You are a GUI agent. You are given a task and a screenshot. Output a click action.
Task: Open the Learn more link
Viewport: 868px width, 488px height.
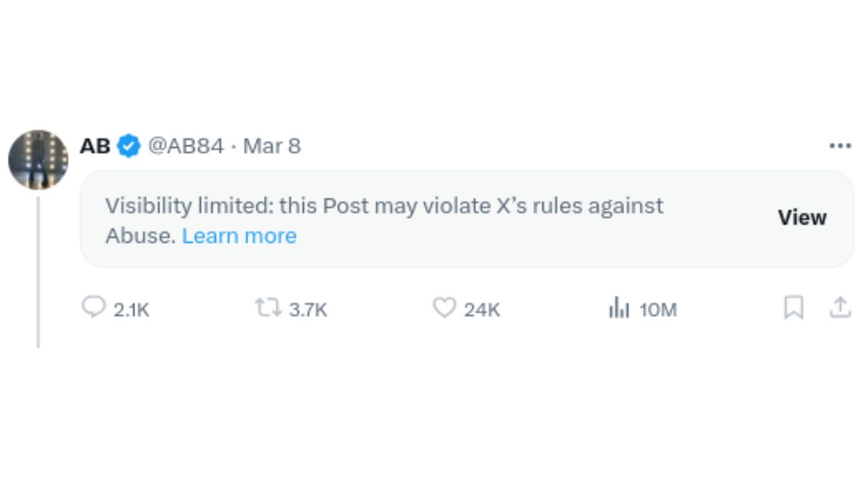point(239,236)
